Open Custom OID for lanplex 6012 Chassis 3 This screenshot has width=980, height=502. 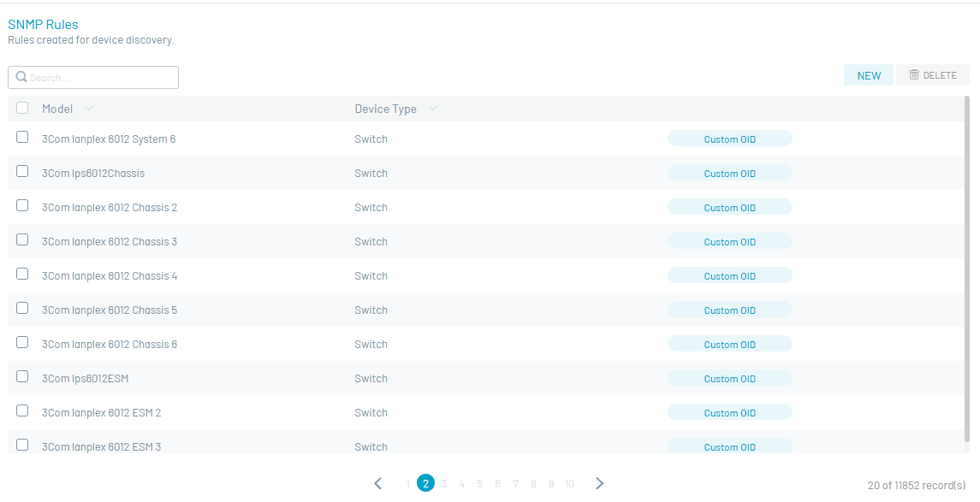730,242
